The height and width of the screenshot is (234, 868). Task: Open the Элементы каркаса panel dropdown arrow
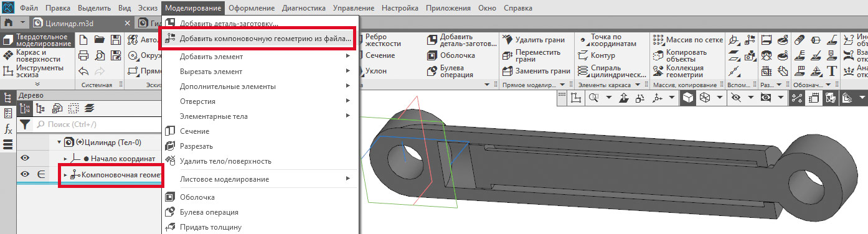(x=638, y=85)
